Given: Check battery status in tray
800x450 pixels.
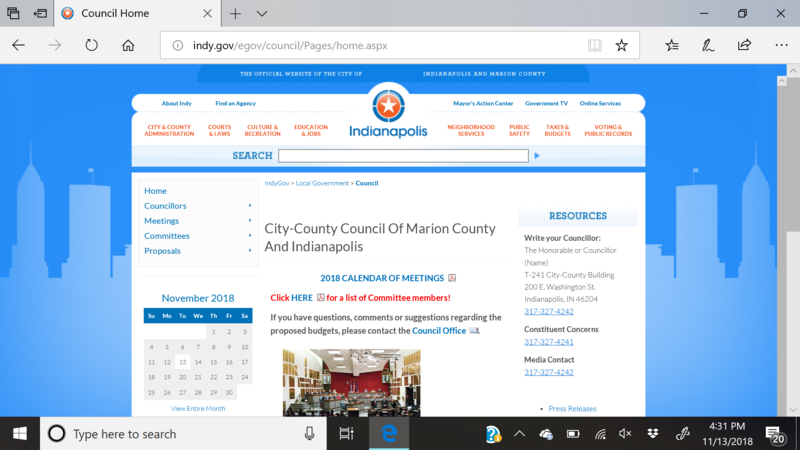Looking at the screenshot, I should click(x=573, y=434).
